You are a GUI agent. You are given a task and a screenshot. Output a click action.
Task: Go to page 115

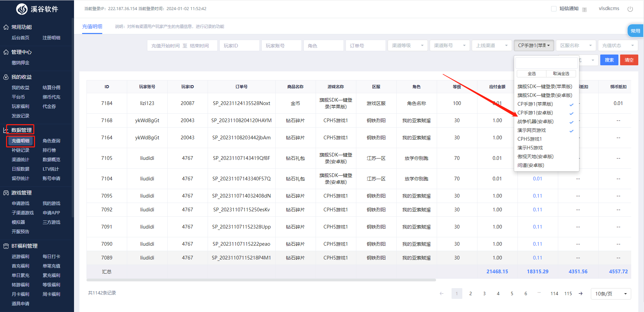(568, 293)
